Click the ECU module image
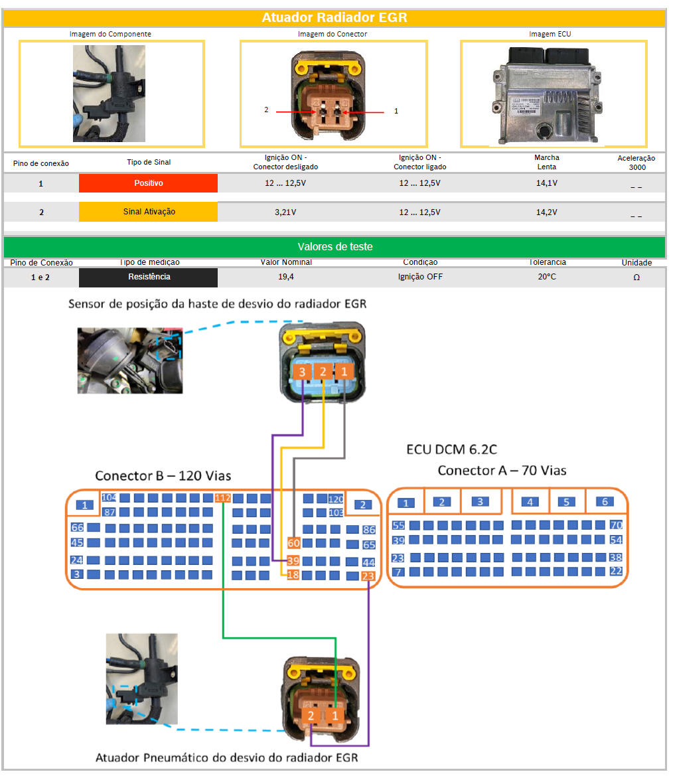The width and height of the screenshot is (673, 784). [x=550, y=94]
